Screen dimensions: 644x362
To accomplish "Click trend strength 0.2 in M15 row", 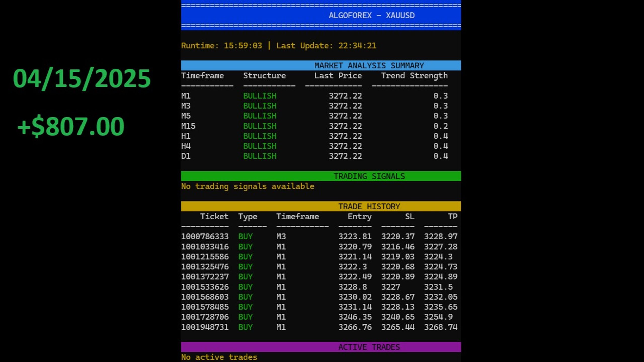I will click(x=440, y=126).
